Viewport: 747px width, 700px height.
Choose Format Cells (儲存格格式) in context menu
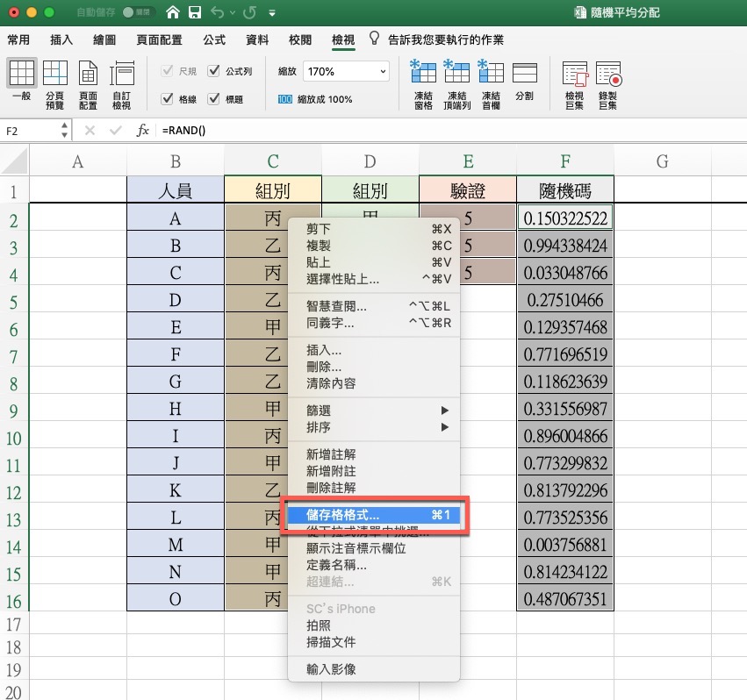coord(373,516)
